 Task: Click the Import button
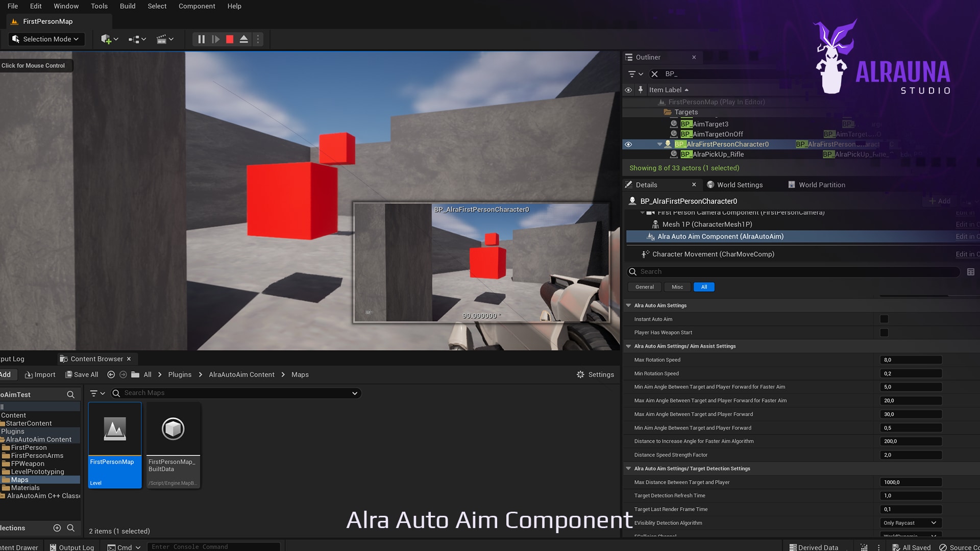coord(40,374)
